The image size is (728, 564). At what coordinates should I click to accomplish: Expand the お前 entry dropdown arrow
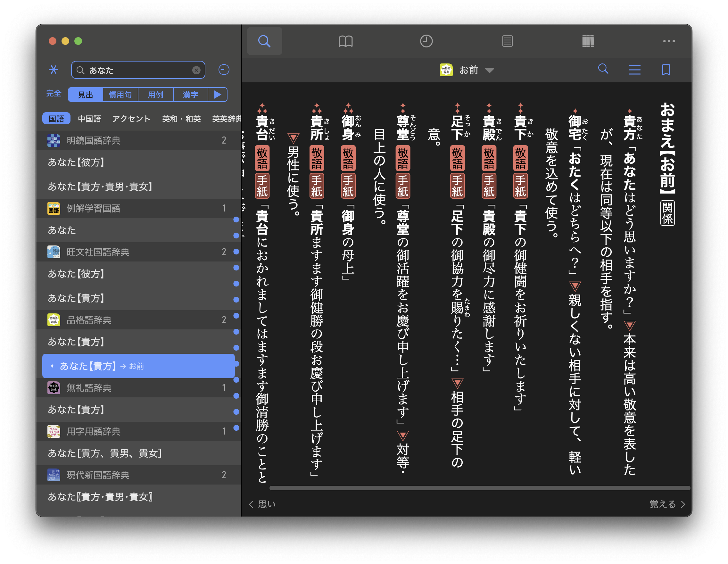tap(489, 70)
